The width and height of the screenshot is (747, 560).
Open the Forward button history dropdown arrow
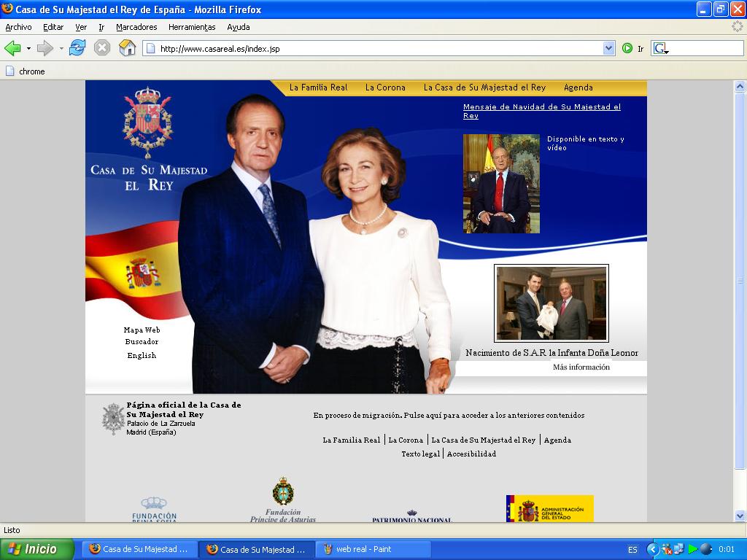(61, 48)
